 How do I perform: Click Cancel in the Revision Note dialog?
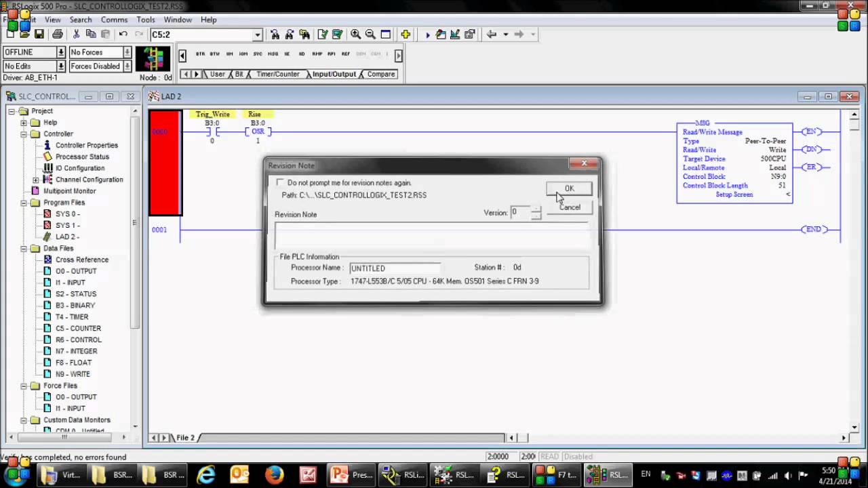[x=570, y=207]
